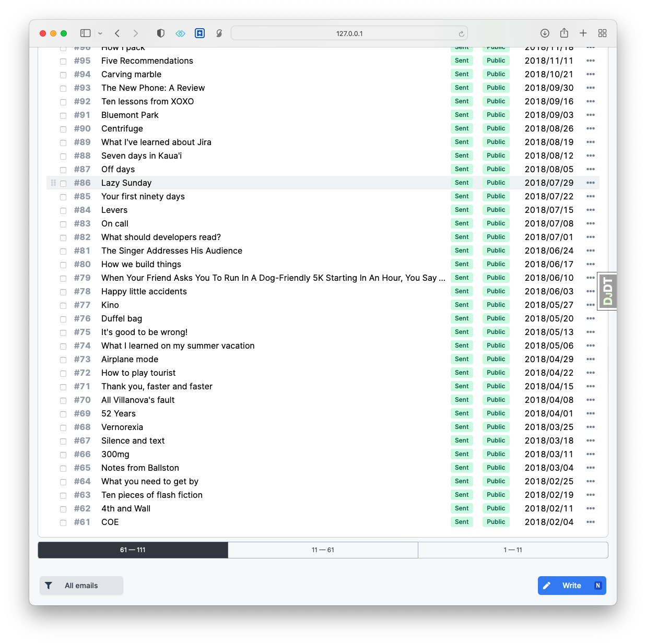Open more actions for Ten lessons from XOXO

(x=591, y=101)
